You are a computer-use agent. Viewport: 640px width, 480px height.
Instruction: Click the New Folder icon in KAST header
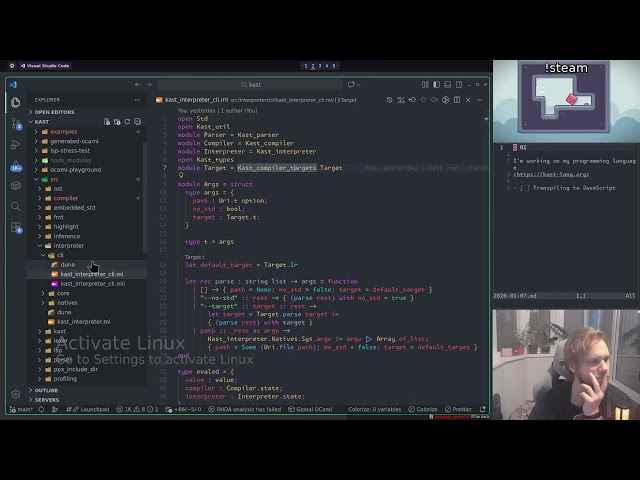[x=117, y=122]
